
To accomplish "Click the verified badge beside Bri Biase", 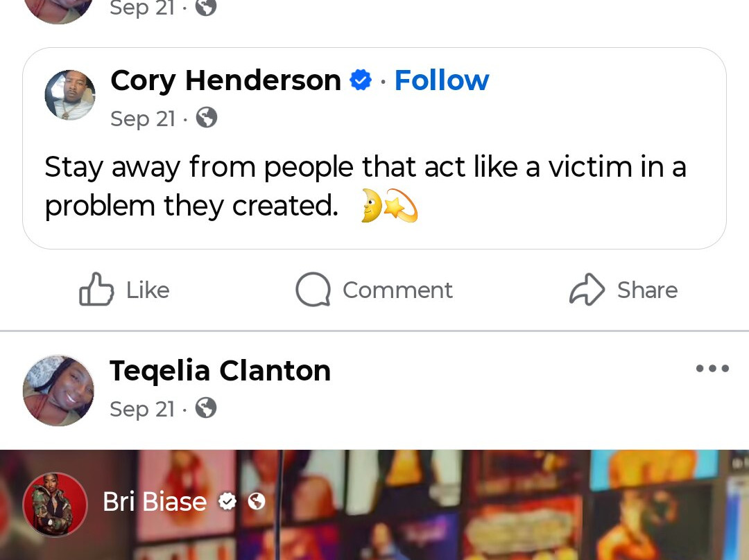I will (227, 501).
